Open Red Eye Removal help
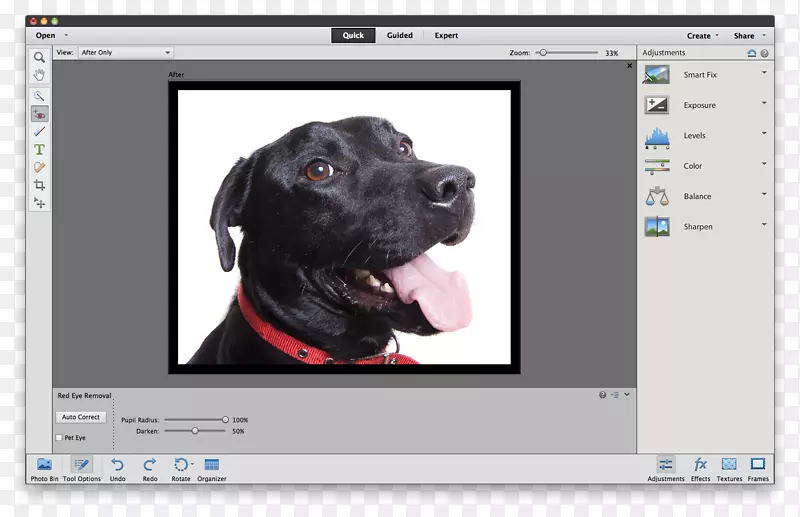800x517 pixels. point(603,395)
